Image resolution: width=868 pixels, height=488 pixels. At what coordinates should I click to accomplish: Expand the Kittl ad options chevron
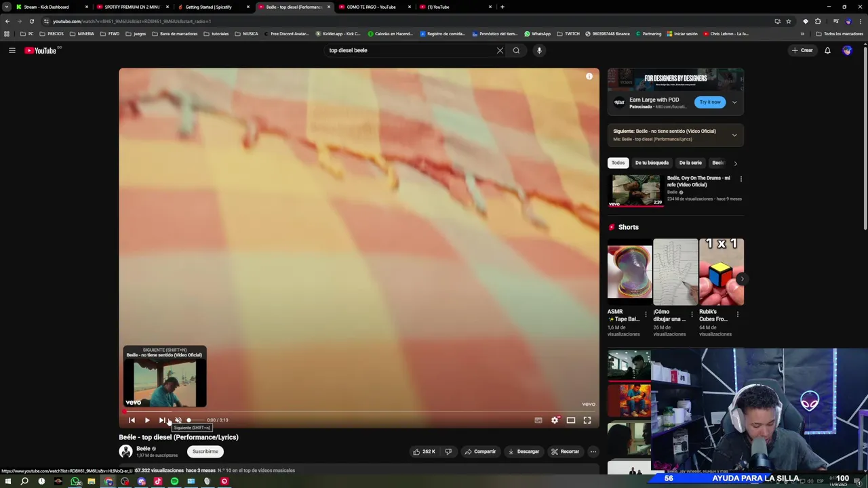734,102
